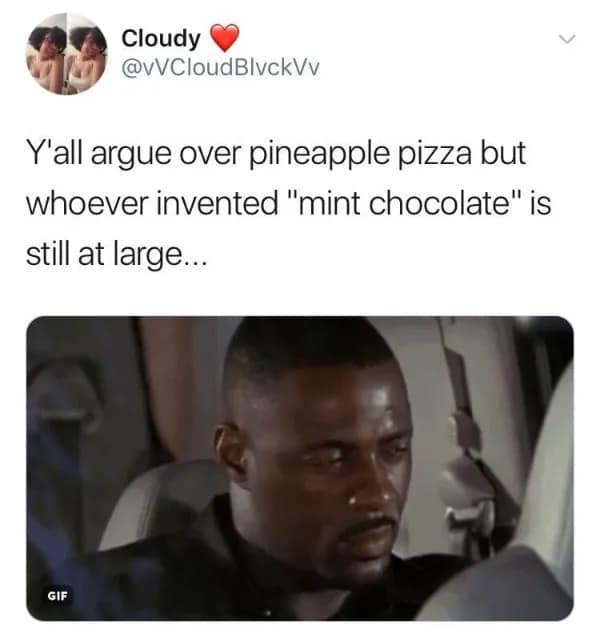Select the line starting "Y'all argue over"

tap(276, 154)
